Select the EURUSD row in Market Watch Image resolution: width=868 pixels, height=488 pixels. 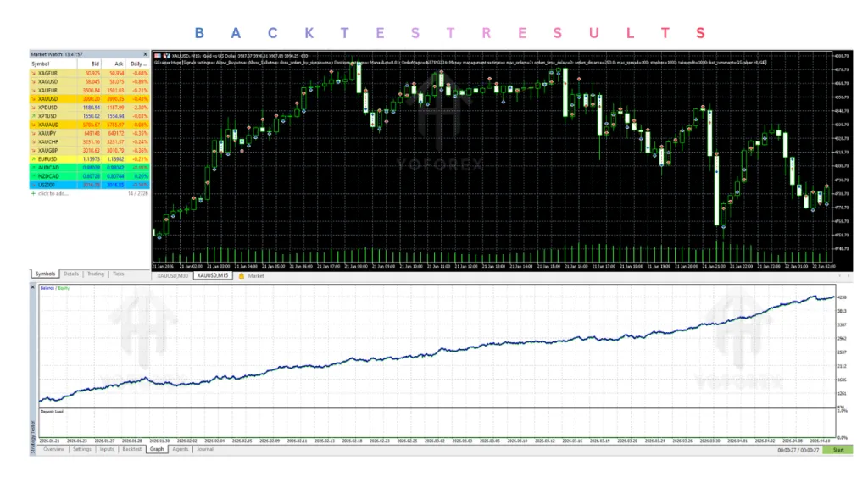coord(89,158)
